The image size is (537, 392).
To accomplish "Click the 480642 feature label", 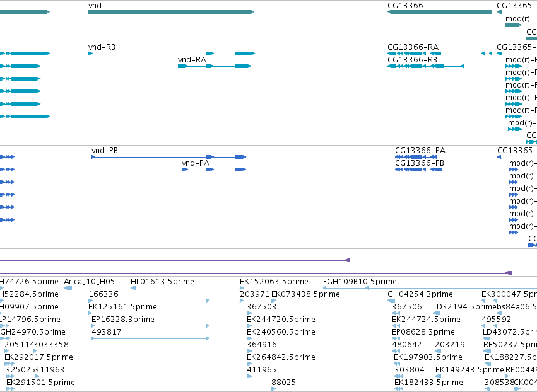I will click(407, 345).
